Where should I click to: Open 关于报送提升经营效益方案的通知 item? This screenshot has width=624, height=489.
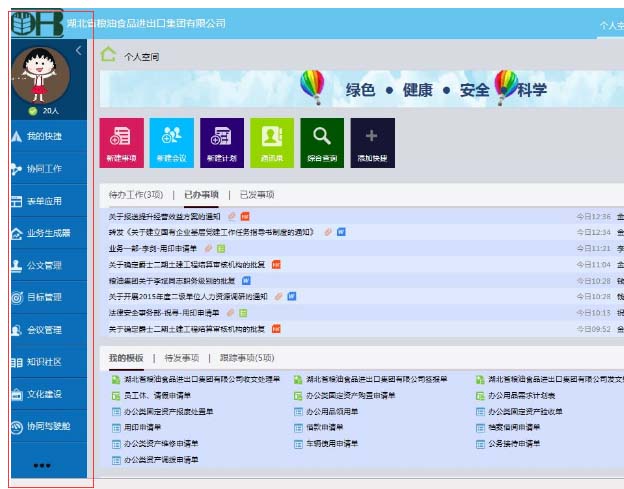[164, 216]
